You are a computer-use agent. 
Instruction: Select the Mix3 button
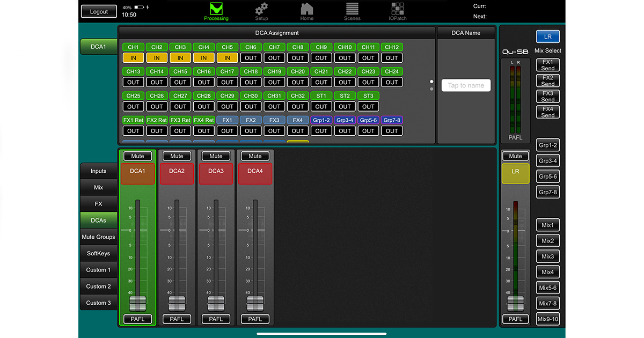[x=548, y=256]
